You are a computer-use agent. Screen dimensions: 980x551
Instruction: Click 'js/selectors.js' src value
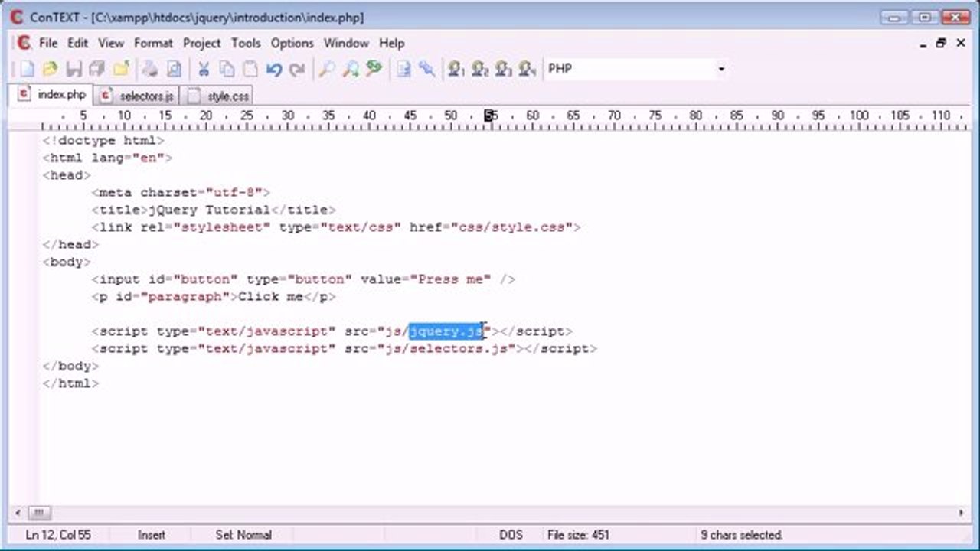click(x=446, y=349)
